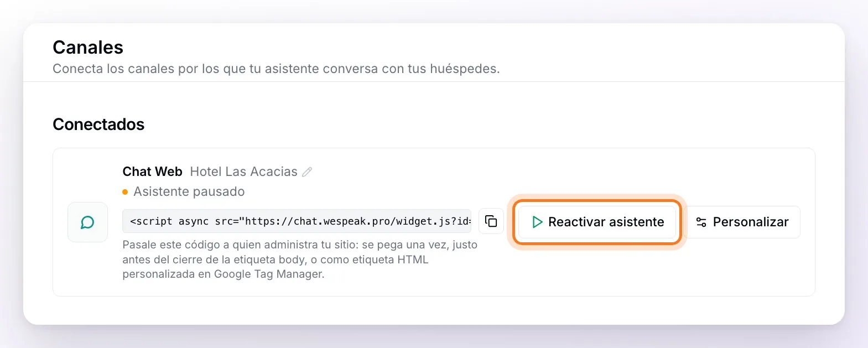This screenshot has height=348, width=868.
Task: Click the Hotel Las Acacias label
Action: click(x=243, y=172)
